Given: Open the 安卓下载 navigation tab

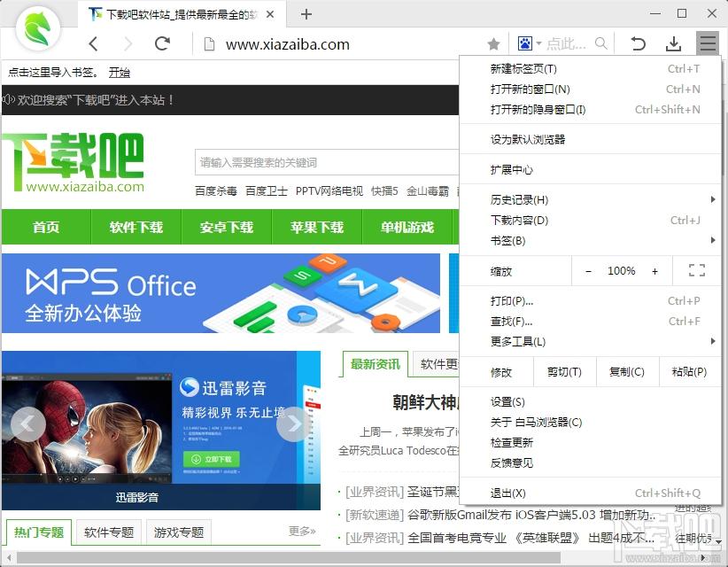Looking at the screenshot, I should (x=227, y=227).
